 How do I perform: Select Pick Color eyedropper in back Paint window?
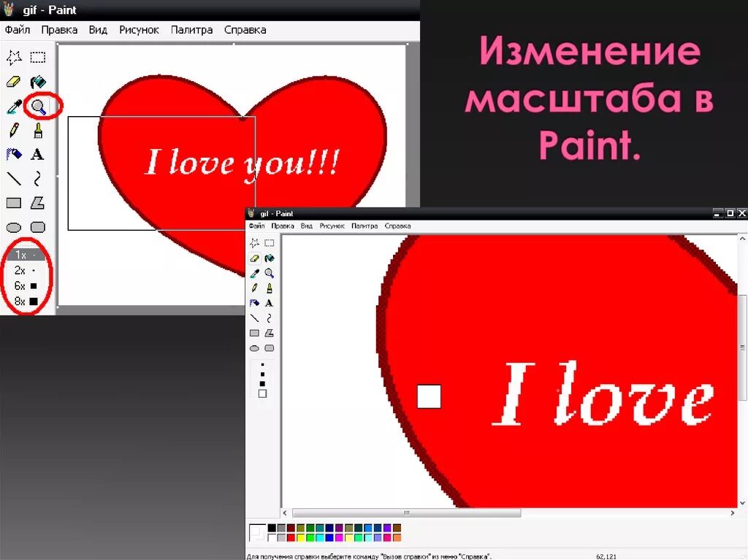tap(14, 107)
